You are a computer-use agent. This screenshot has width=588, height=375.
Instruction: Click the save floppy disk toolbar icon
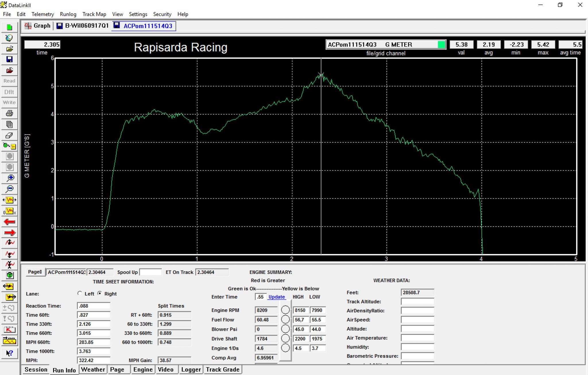[x=9, y=59]
